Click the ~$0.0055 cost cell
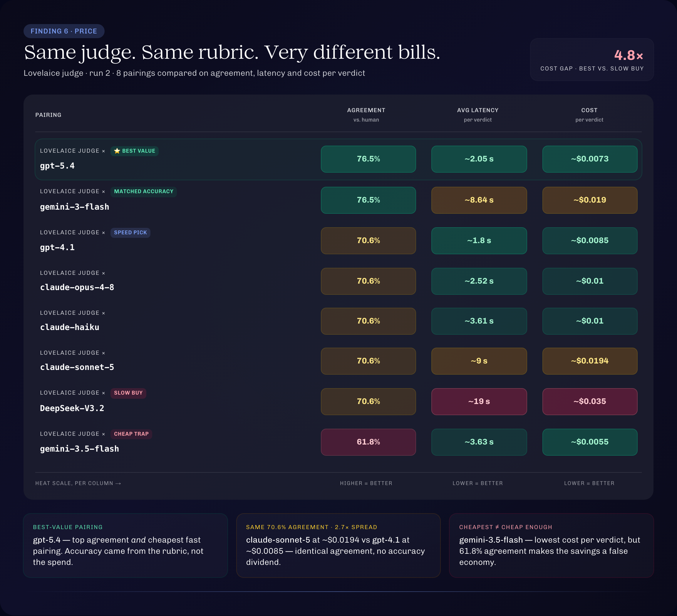The width and height of the screenshot is (677, 616). click(x=590, y=442)
